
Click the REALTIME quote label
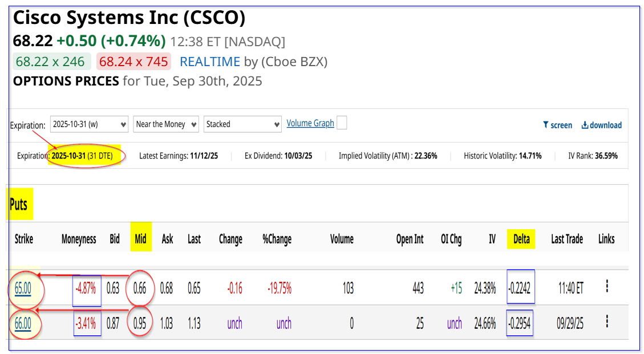tap(203, 62)
